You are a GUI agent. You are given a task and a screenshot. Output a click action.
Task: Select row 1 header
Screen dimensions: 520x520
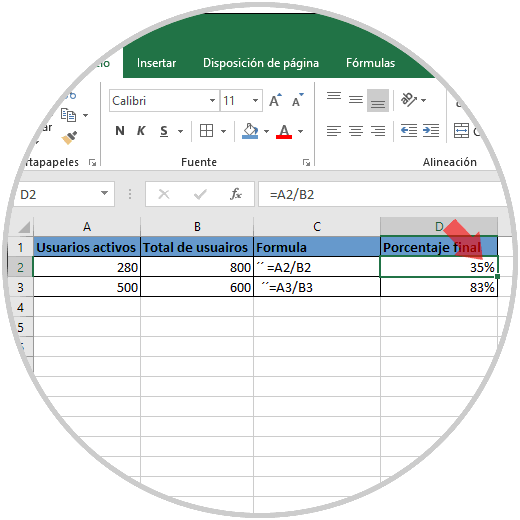[x=20, y=247]
